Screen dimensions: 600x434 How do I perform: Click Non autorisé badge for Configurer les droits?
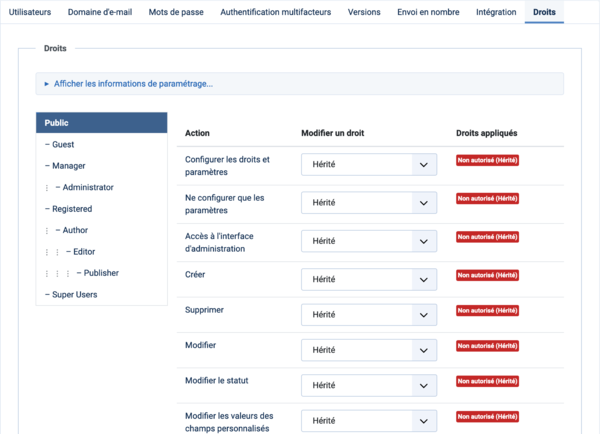click(x=487, y=160)
